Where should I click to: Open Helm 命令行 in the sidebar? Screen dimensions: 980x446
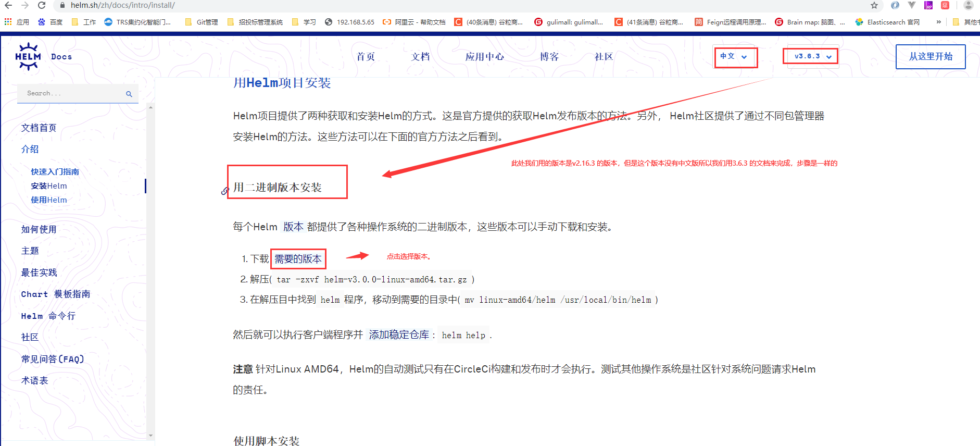pyautogui.click(x=48, y=316)
